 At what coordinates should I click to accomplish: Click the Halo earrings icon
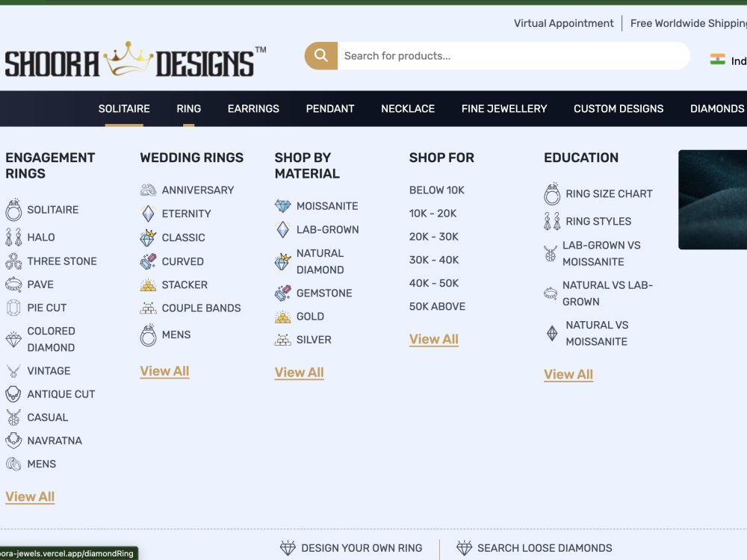pos(13,237)
